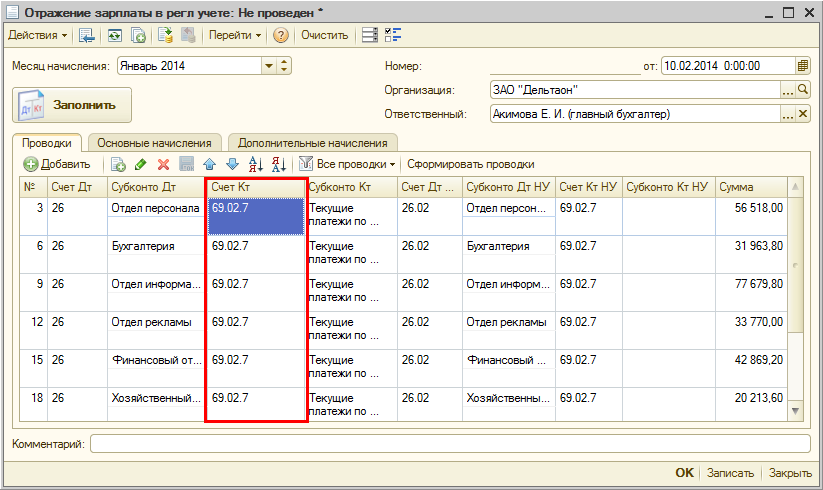This screenshot has width=823, height=490.
Task: Open the Действия dropdown menu
Action: (x=38, y=35)
